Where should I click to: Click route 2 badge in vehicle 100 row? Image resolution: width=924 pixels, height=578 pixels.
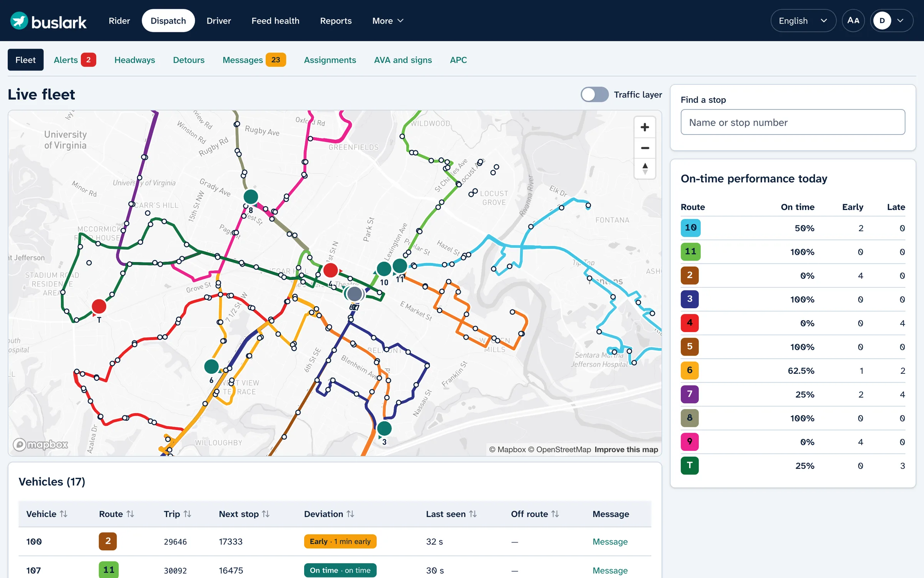(x=108, y=541)
